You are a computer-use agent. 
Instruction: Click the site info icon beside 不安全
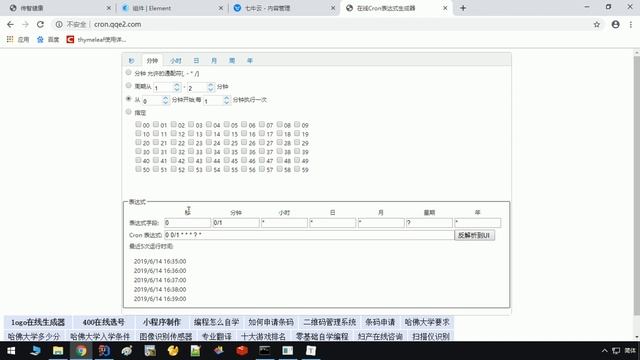pyautogui.click(x=59, y=24)
